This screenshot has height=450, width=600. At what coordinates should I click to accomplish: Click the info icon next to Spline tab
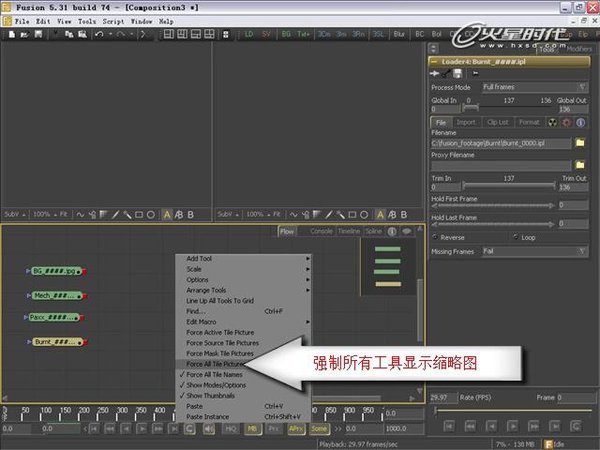pos(392,231)
